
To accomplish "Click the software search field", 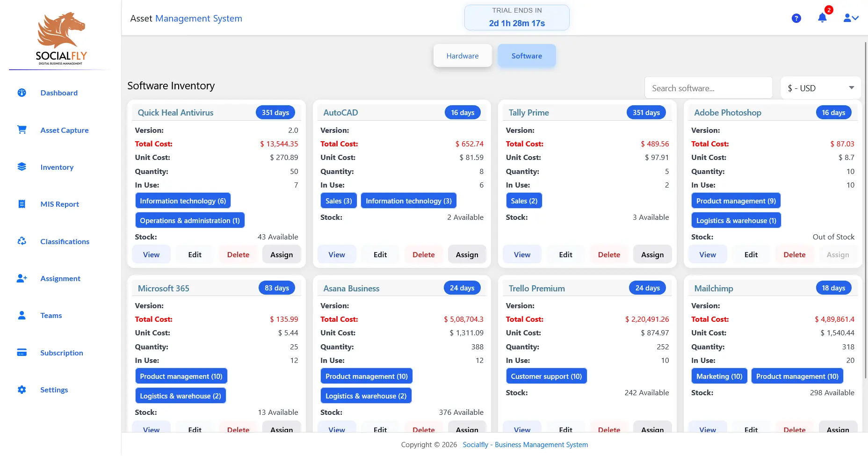I will [x=709, y=88].
